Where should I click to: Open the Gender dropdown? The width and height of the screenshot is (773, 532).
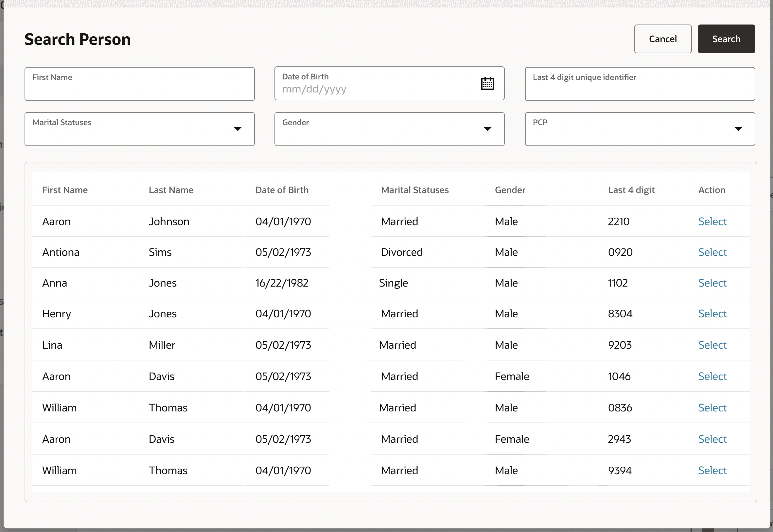point(487,129)
